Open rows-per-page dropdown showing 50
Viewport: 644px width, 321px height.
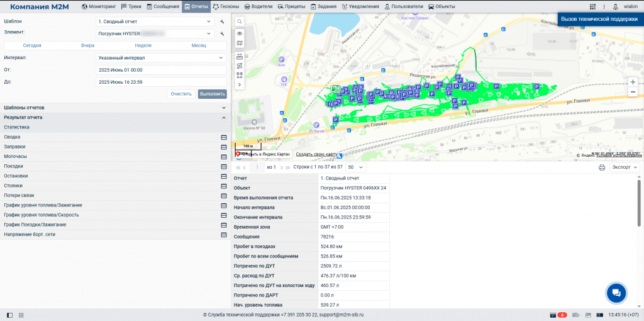click(x=356, y=167)
